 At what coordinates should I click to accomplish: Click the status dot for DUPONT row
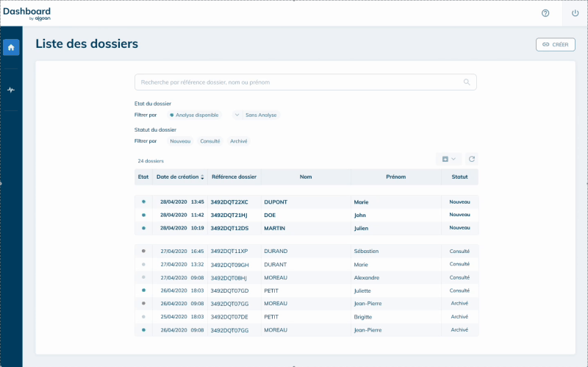[x=143, y=202]
